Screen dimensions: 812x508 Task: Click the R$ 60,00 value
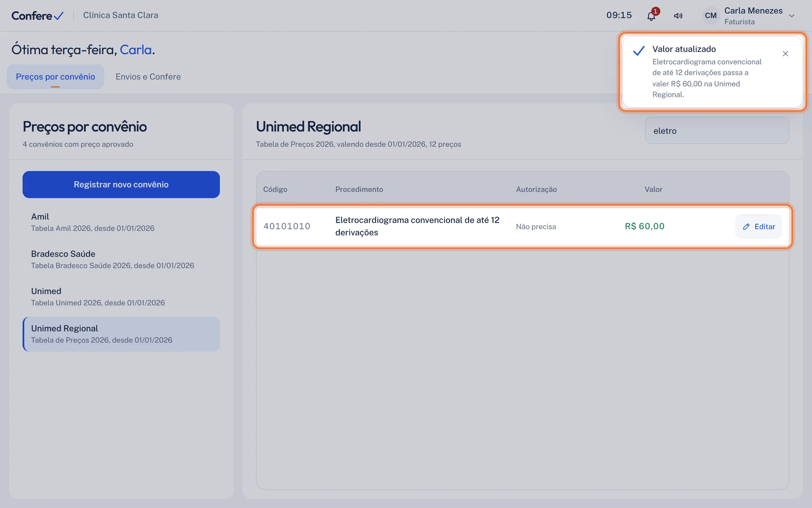point(645,226)
